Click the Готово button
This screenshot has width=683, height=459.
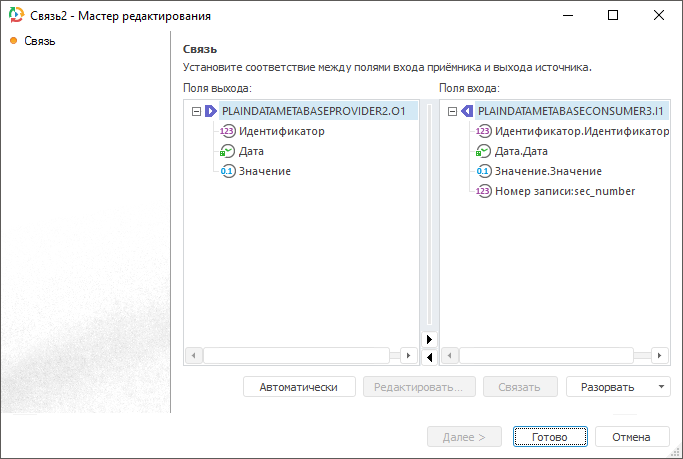click(550, 437)
